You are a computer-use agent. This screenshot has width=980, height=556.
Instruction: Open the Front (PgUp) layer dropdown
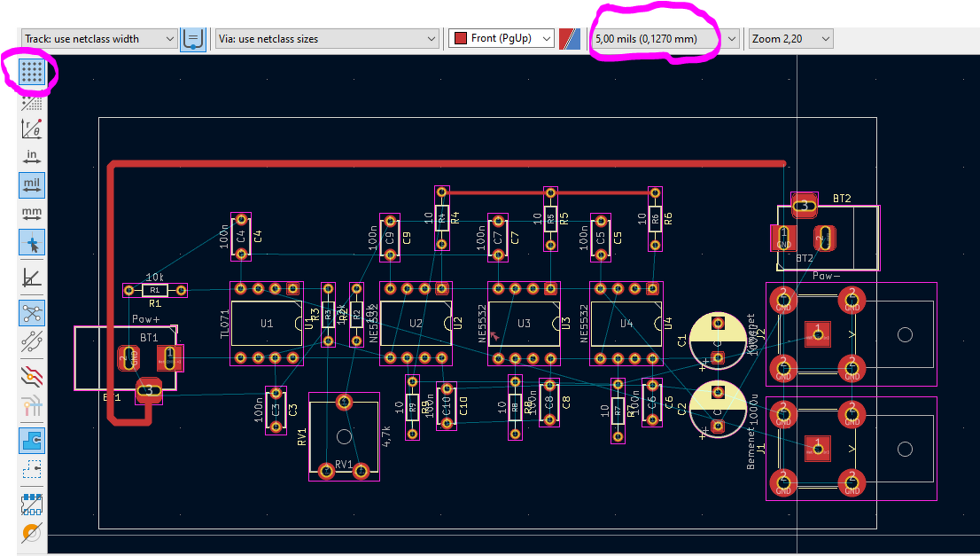pos(502,39)
